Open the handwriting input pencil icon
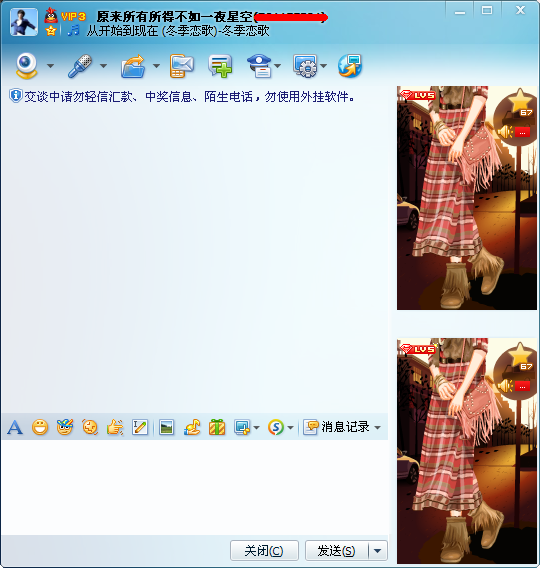Image resolution: width=540 pixels, height=568 pixels. tap(140, 427)
